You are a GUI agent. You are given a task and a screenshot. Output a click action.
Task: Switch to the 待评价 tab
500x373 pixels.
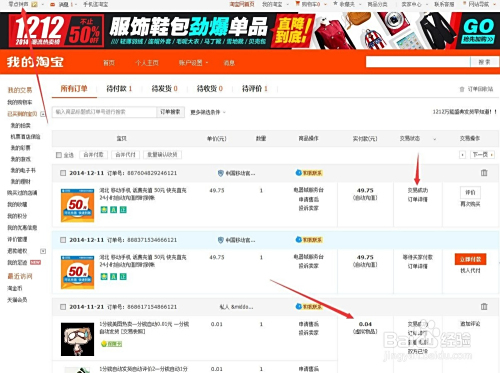coord(255,88)
